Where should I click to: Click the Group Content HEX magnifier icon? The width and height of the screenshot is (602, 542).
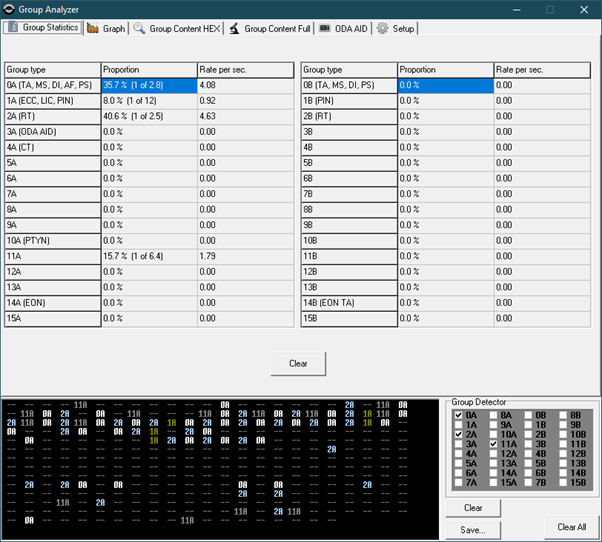(139, 29)
